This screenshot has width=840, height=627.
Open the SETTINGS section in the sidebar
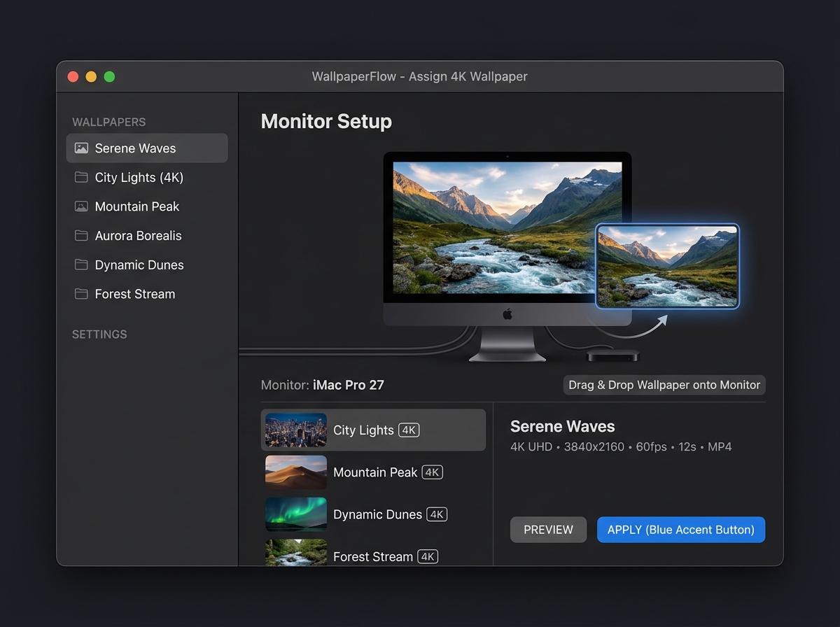click(x=99, y=334)
